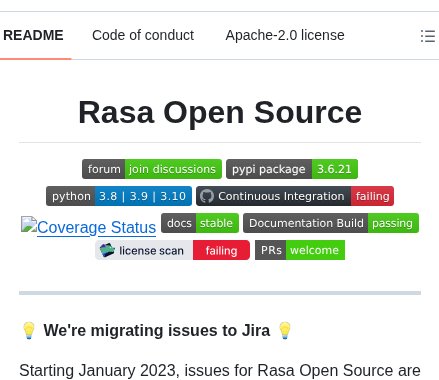Screen dimensions: 439x380
Task: Select the Apache-2.0 license tab
Action: [x=285, y=35]
